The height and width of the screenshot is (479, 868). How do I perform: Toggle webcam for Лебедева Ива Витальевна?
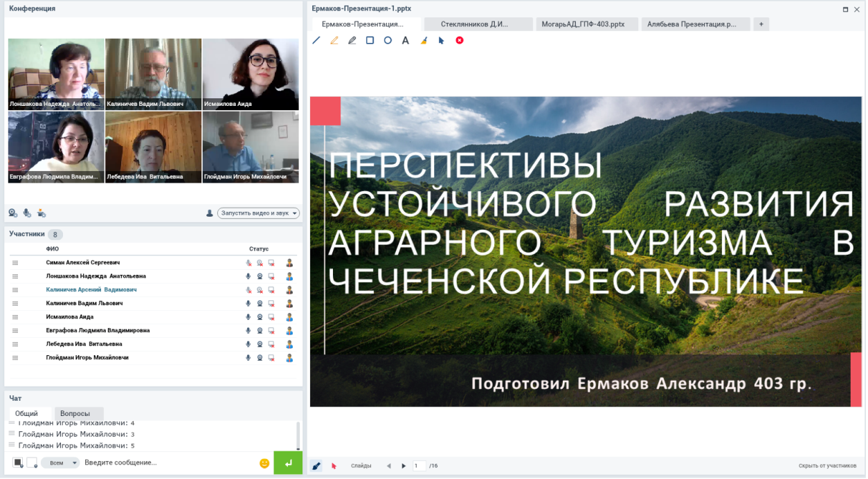260,344
